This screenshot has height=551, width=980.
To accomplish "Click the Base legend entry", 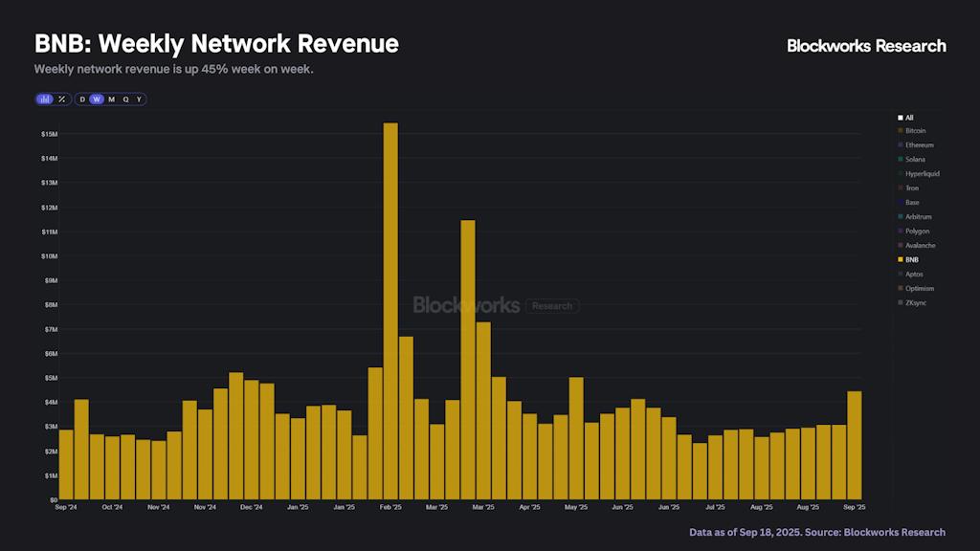I will tap(911, 203).
